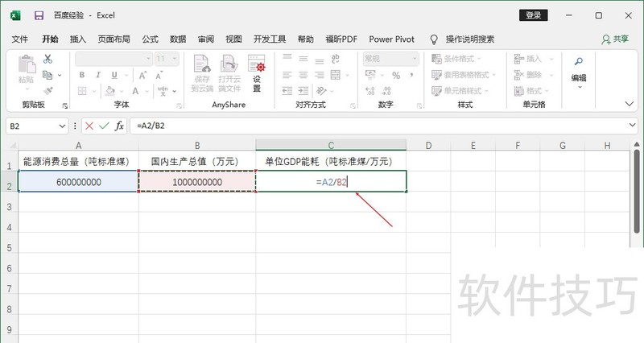Click the Cut scissors icon
Screen dimensions: 644x343
[47, 59]
